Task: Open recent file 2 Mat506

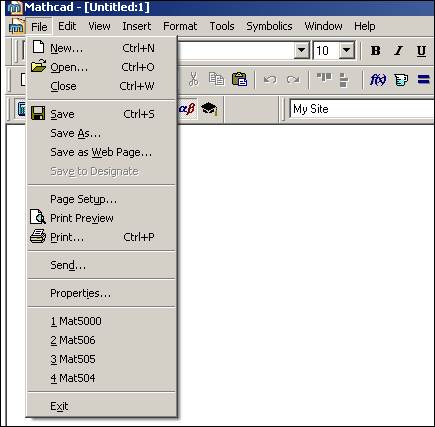Action: pos(101,340)
